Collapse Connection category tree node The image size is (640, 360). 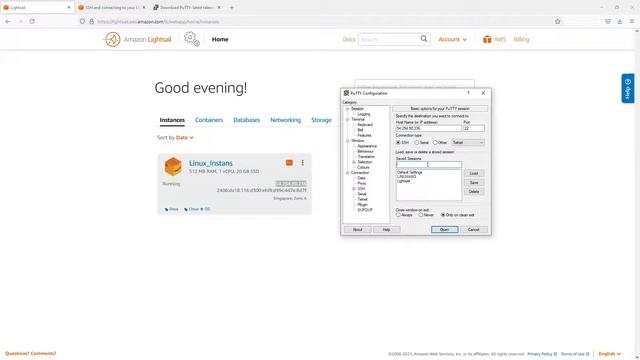tap(347, 173)
